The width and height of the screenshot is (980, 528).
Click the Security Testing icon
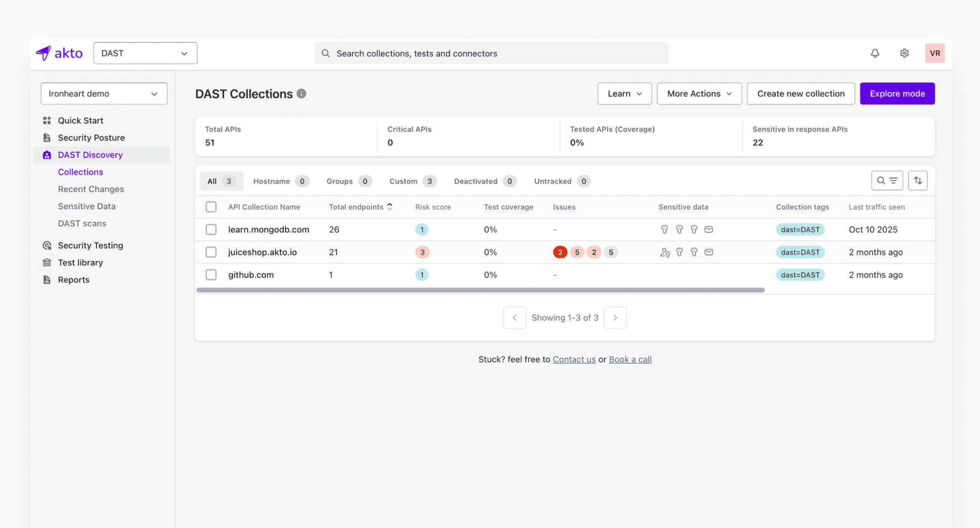[x=47, y=245]
